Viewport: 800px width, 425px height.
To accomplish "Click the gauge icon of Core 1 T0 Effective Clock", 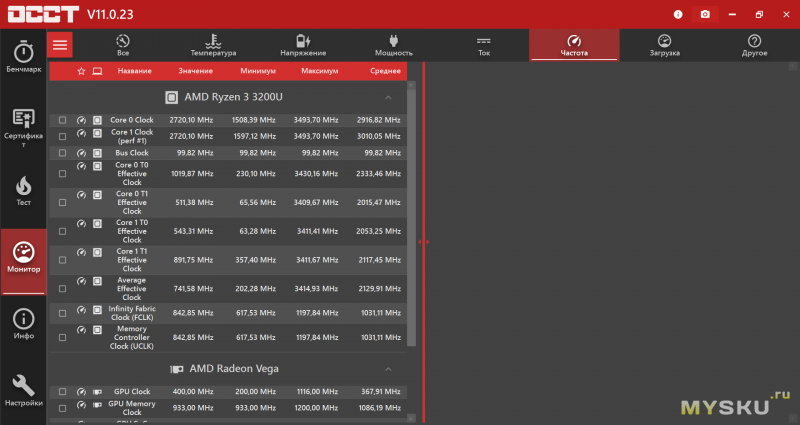I will pyautogui.click(x=81, y=223).
